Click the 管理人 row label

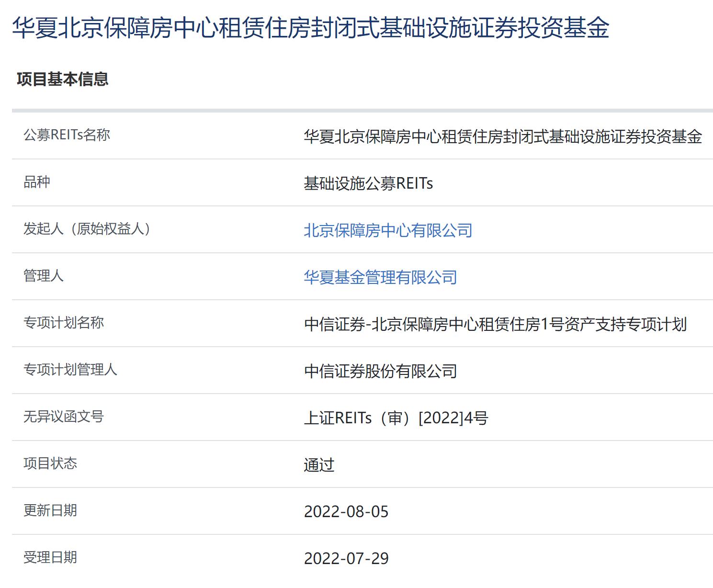click(x=44, y=276)
